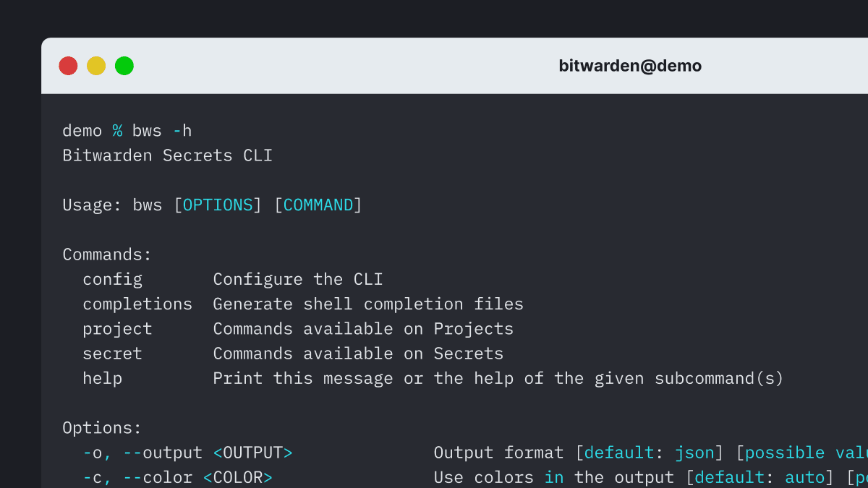Click the yellow minimize traffic light icon
The height and width of the screenshot is (488, 868).
96,65
